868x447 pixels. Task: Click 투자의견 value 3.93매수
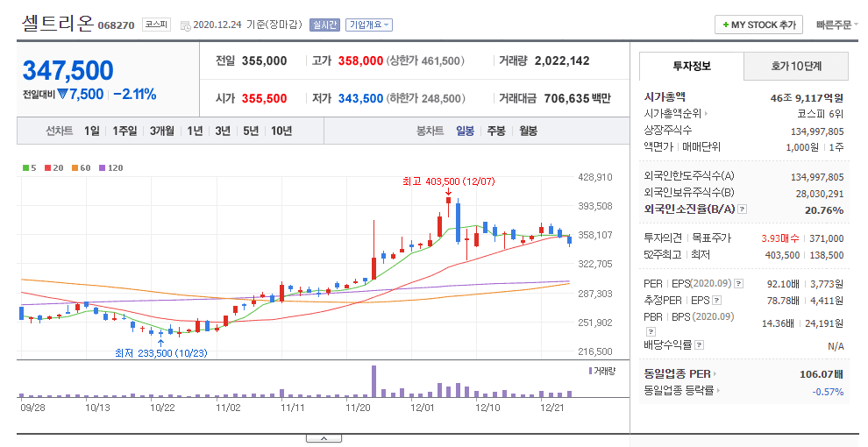pos(780,238)
